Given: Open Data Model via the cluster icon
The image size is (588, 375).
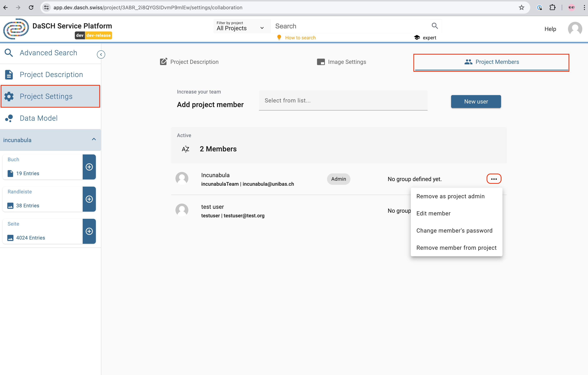Looking at the screenshot, I should [x=9, y=118].
